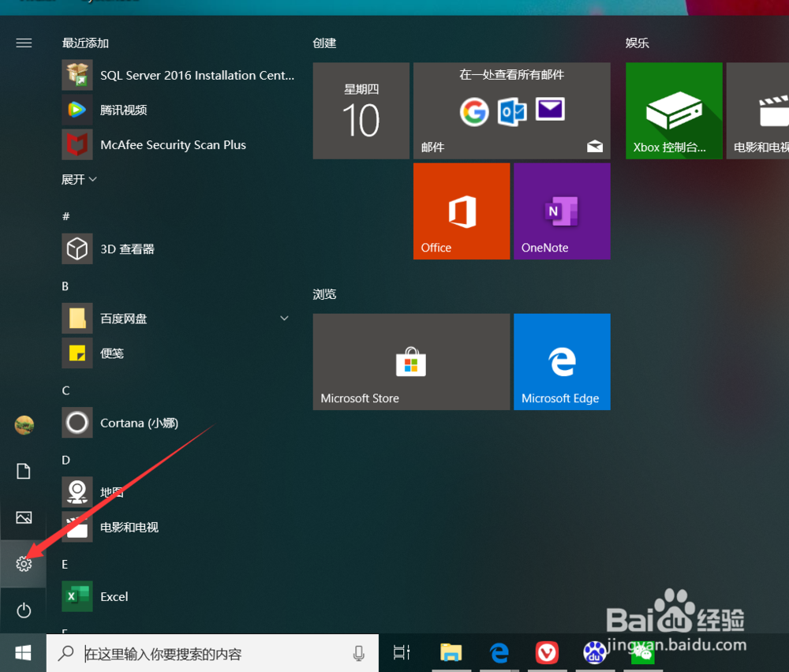The height and width of the screenshot is (672, 789).
Task: Open Settings gear icon
Action: point(24,564)
